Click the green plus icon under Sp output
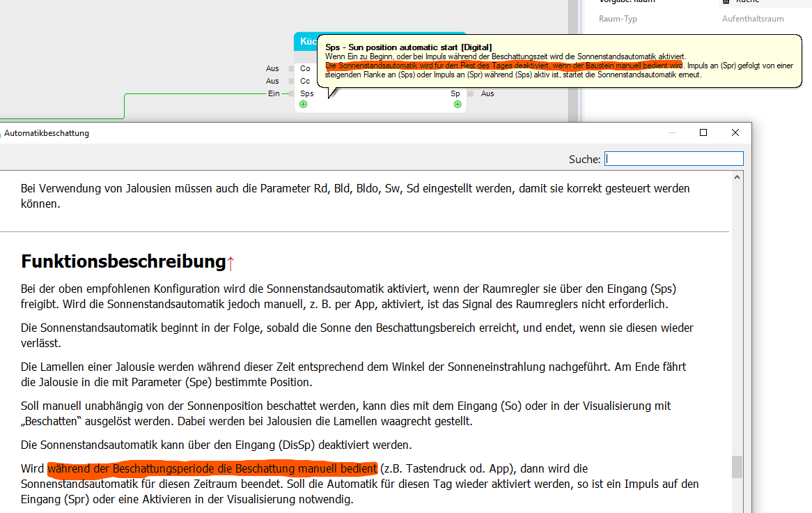The width and height of the screenshot is (812, 513). tap(458, 105)
